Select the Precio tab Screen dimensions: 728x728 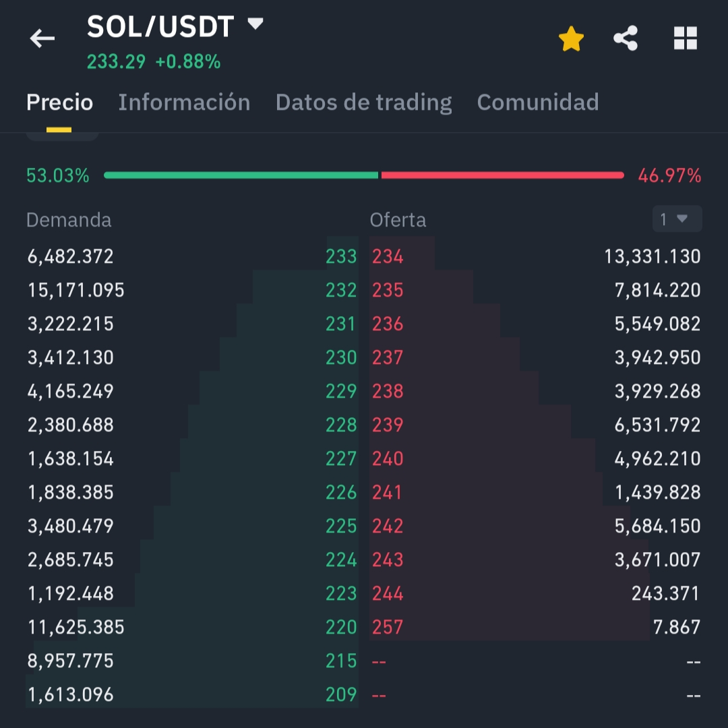coord(59,102)
